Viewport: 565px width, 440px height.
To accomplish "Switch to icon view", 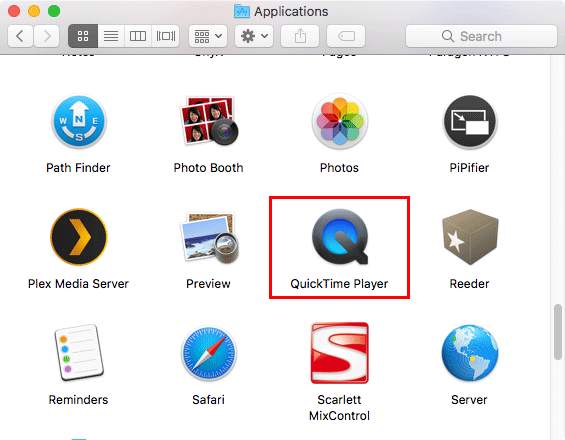I will click(x=83, y=36).
